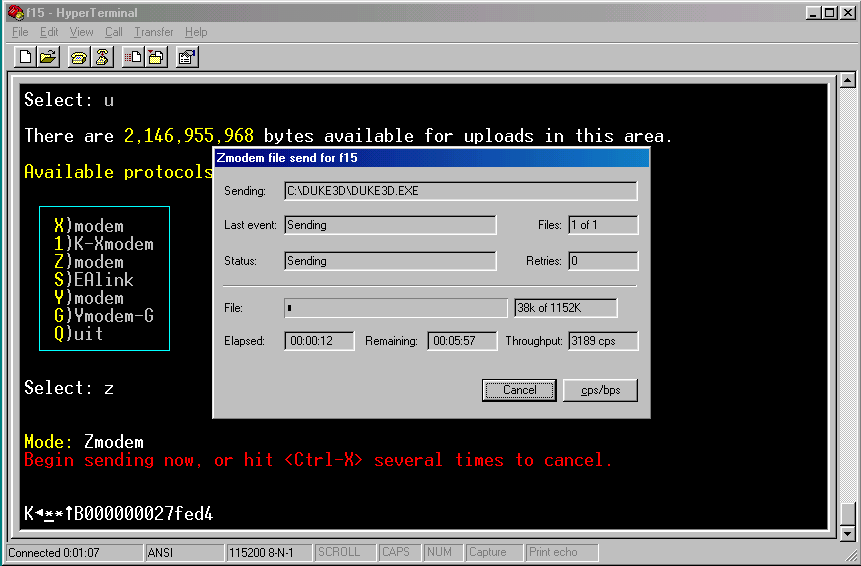Click the Connected 0:01:07 status entry

point(74,552)
